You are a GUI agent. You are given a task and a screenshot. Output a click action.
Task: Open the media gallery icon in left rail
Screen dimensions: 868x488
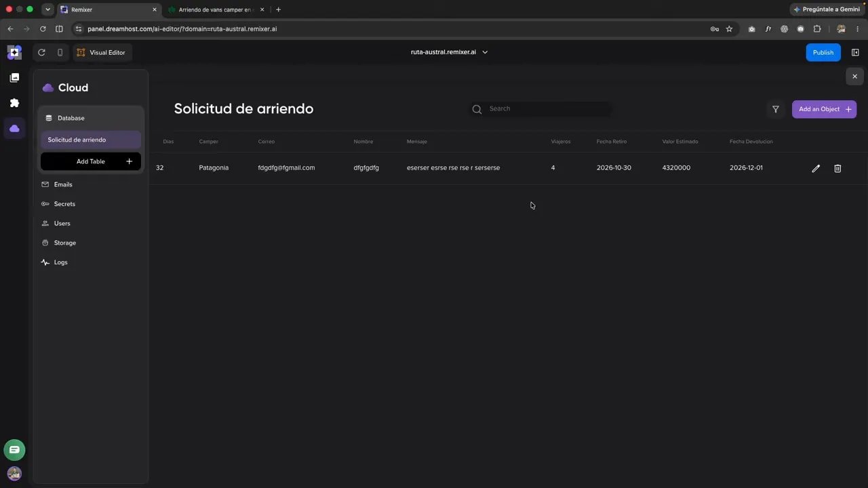14,78
